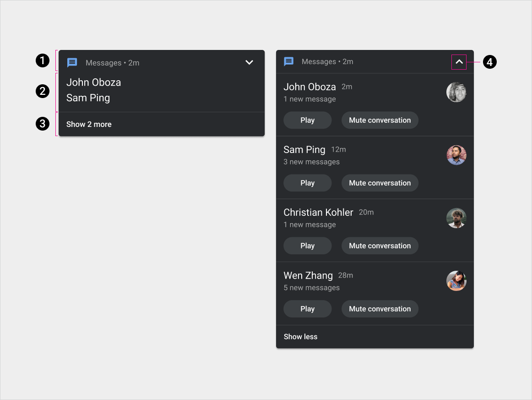This screenshot has height=400, width=532.
Task: Mute conversation with Christian Kohler
Action: (380, 246)
